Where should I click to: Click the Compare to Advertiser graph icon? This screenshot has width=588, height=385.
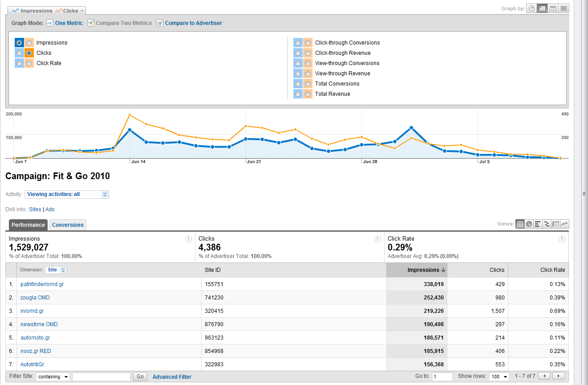click(x=160, y=23)
